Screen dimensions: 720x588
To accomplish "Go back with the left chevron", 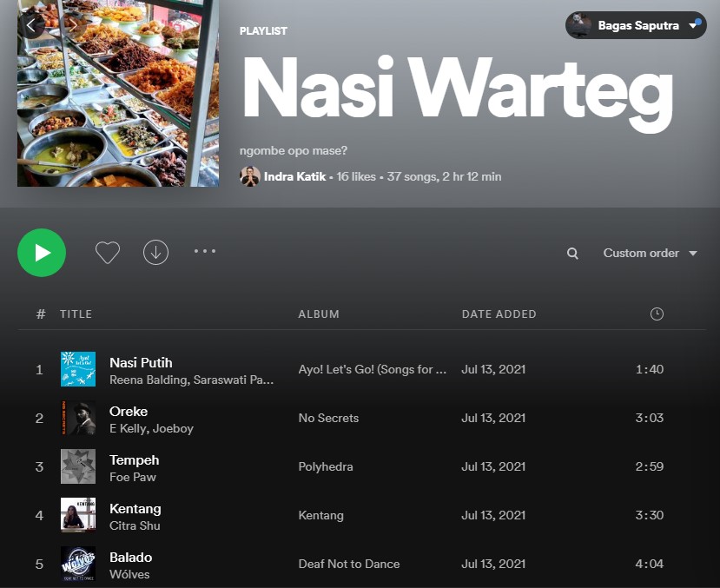I will tap(31, 25).
